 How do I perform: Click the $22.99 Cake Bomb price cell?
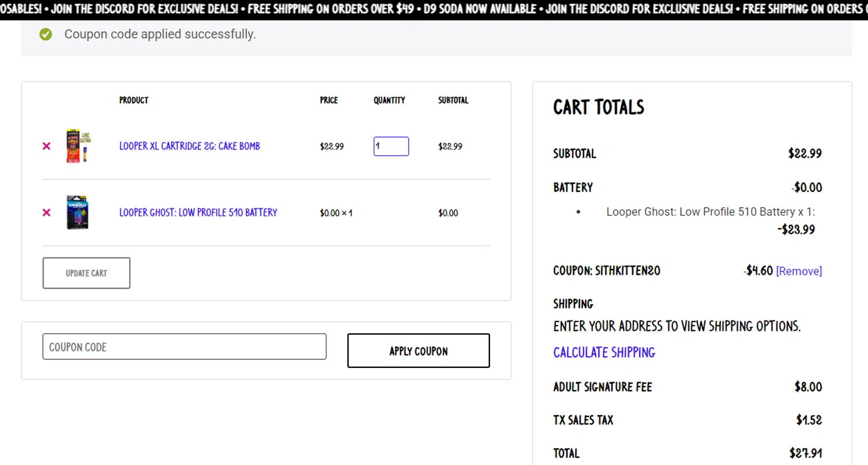pos(332,146)
